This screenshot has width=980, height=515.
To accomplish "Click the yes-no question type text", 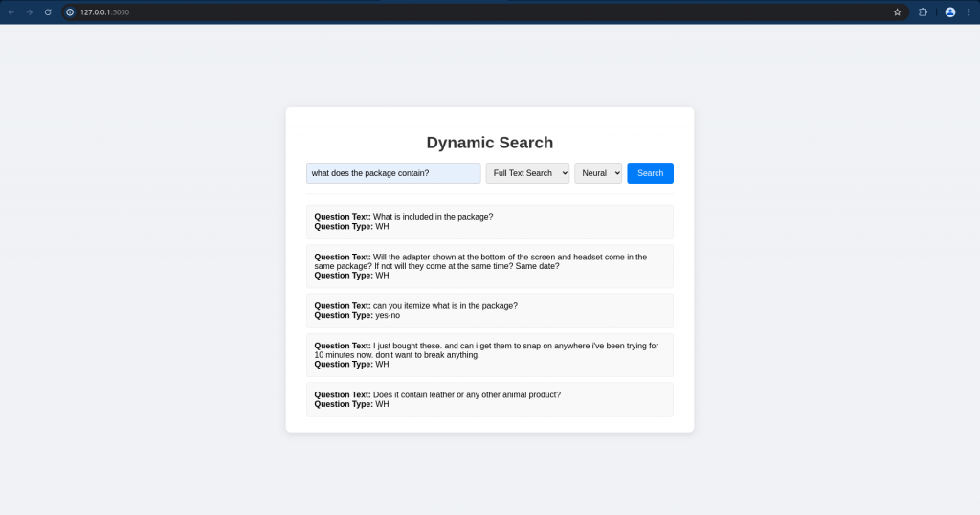I will point(388,315).
